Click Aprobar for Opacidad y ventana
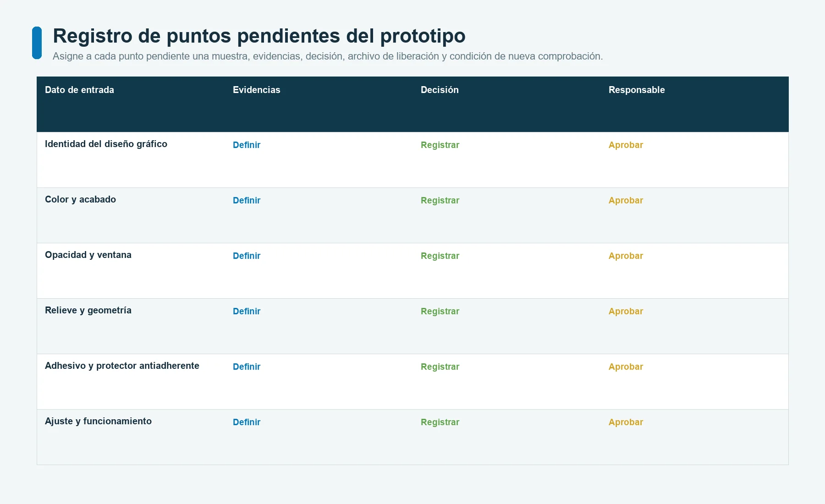Screen dimensions: 825x504 pos(626,256)
